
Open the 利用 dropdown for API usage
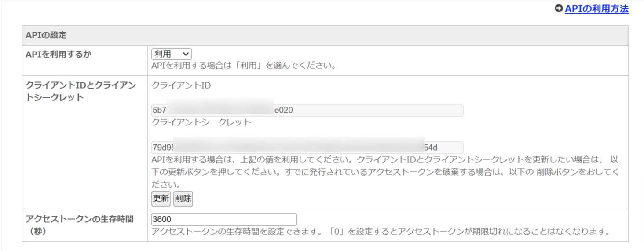[x=172, y=54]
